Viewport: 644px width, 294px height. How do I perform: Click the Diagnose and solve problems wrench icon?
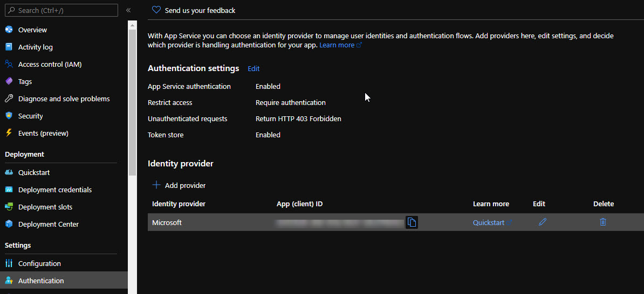[9, 99]
